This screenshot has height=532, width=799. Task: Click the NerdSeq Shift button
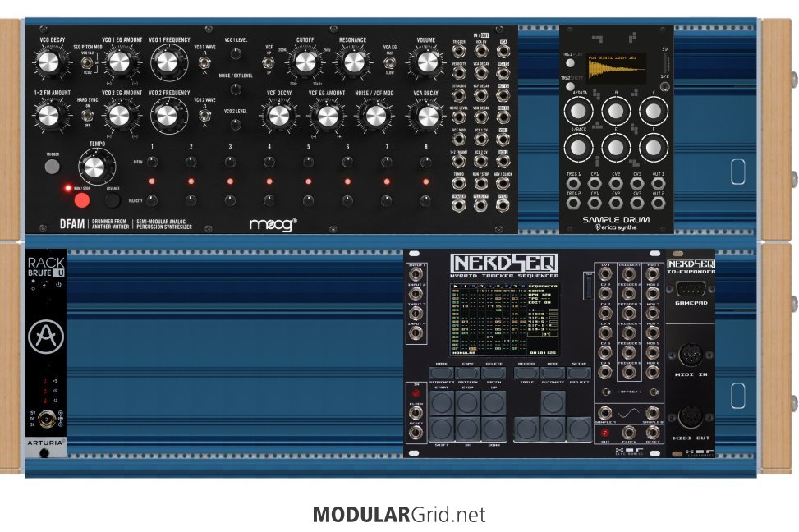[x=441, y=429]
